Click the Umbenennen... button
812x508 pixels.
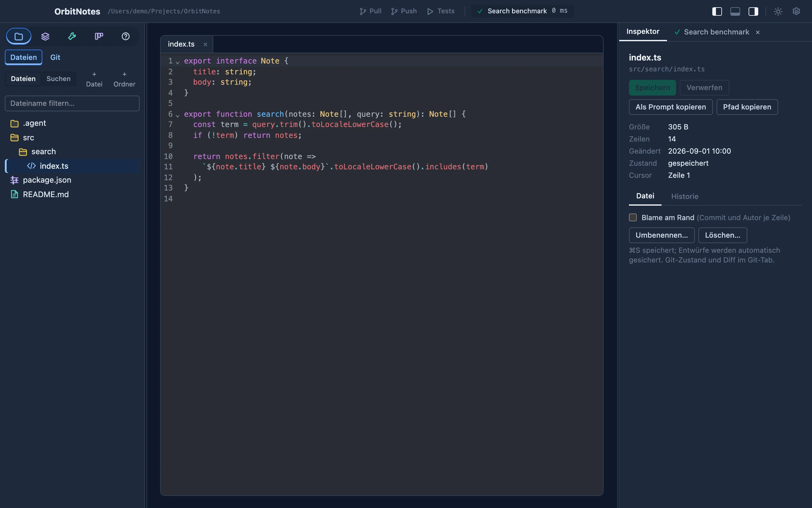point(661,235)
